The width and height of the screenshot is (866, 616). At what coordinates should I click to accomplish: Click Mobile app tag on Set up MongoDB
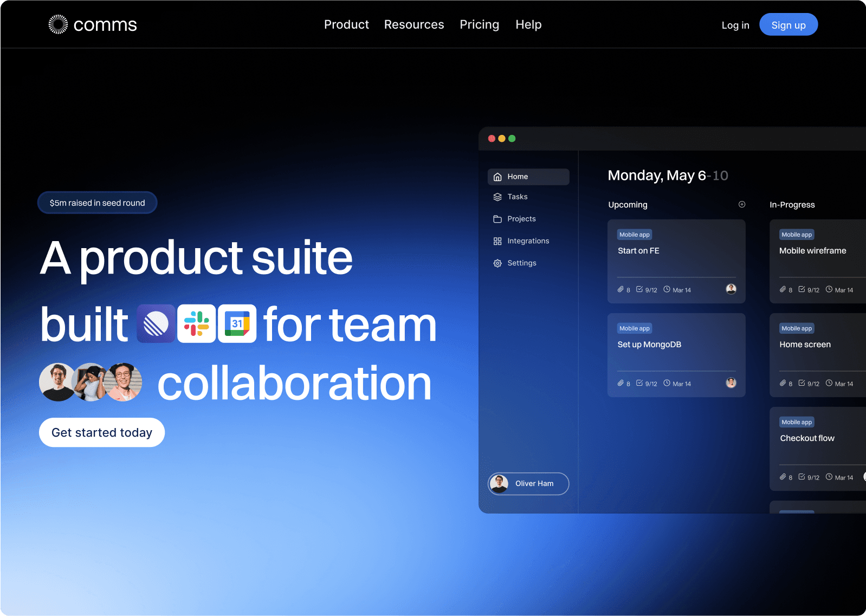[635, 328]
